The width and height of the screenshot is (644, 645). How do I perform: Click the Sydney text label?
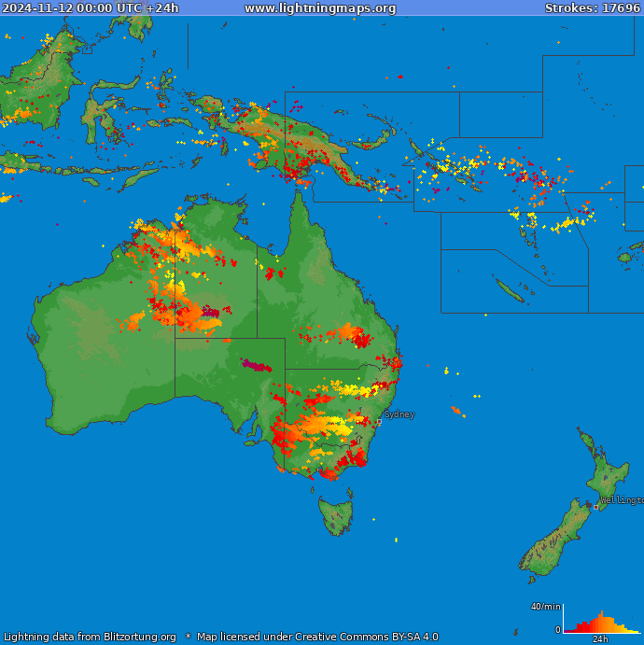pos(399,414)
